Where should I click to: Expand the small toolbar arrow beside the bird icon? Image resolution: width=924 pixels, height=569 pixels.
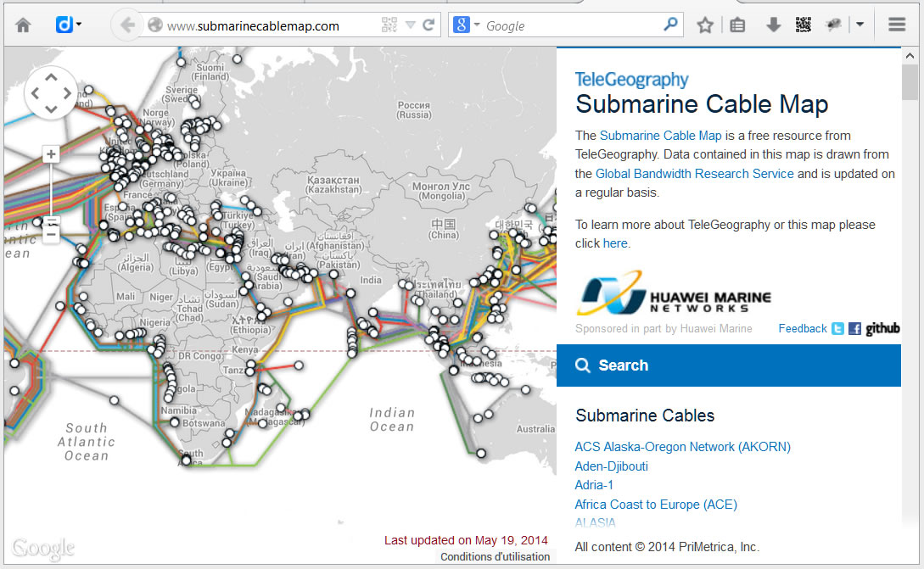click(860, 25)
